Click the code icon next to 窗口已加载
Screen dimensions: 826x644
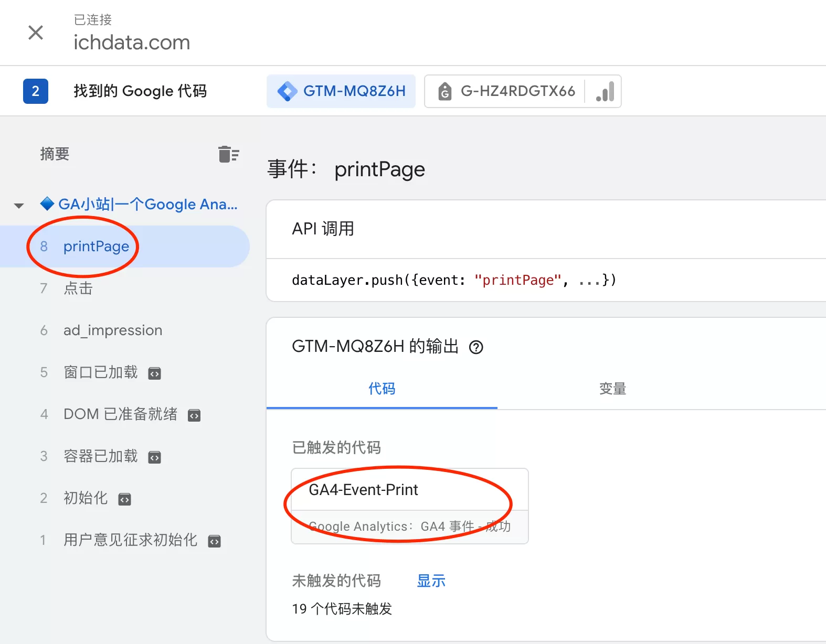point(154,373)
